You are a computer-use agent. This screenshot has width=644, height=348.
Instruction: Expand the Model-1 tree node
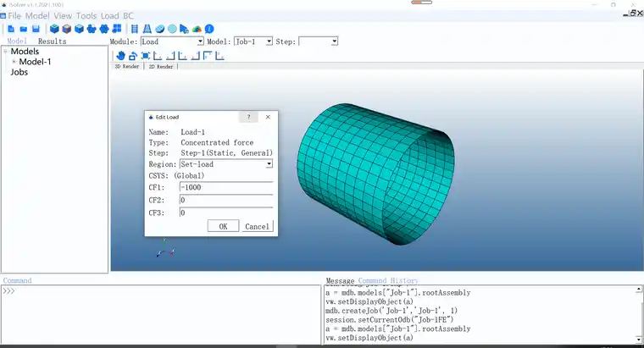[x=14, y=62]
